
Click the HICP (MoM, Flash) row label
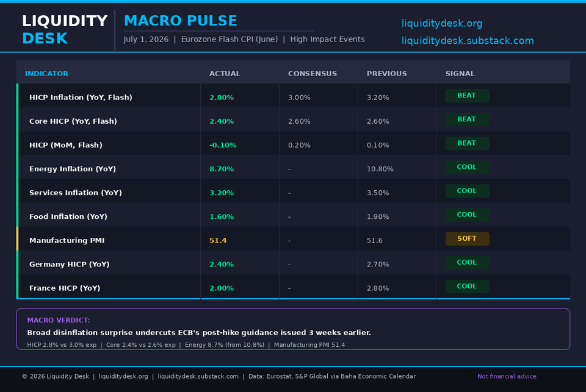click(x=66, y=145)
